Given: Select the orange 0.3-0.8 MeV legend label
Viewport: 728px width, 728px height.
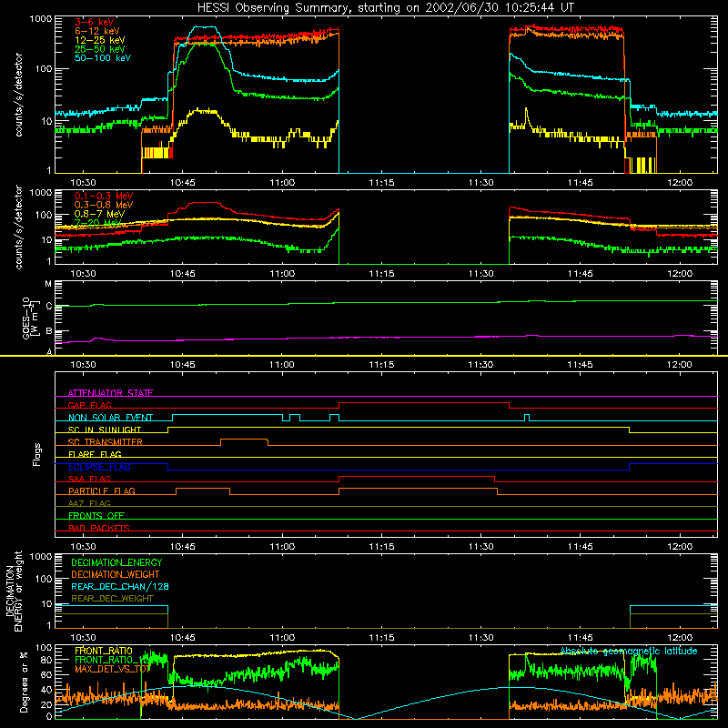Looking at the screenshot, I should pos(104,205).
